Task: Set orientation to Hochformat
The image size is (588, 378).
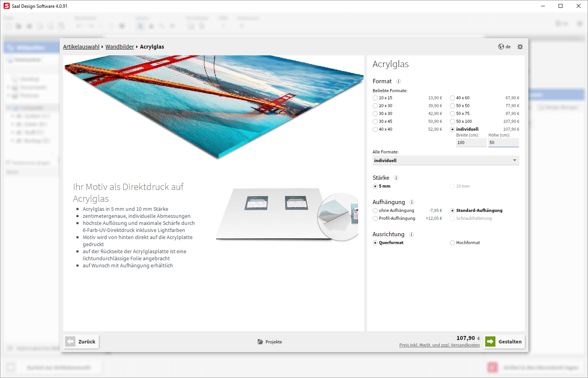Action: pos(452,243)
